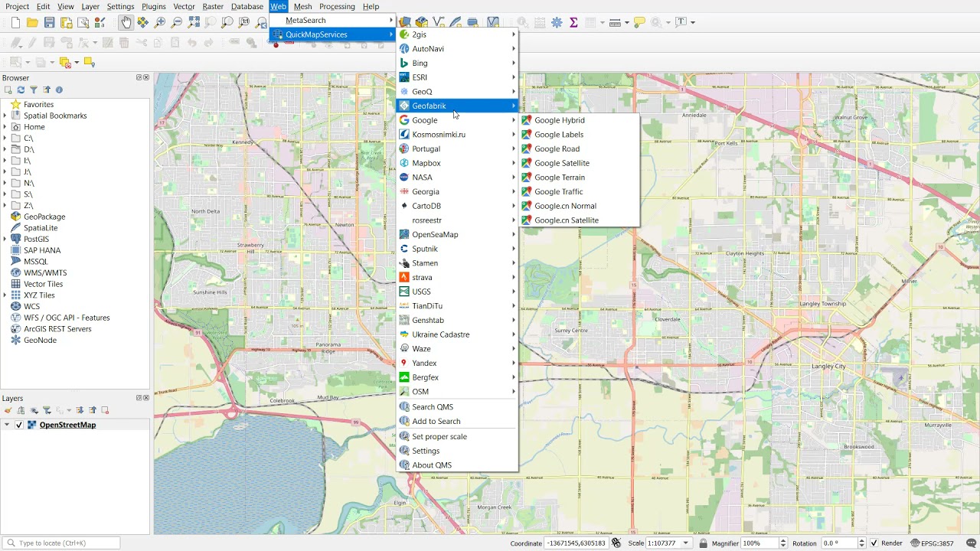Open the Processing Toolbox gear icon
This screenshot has width=980, height=551.
pos(557,22)
